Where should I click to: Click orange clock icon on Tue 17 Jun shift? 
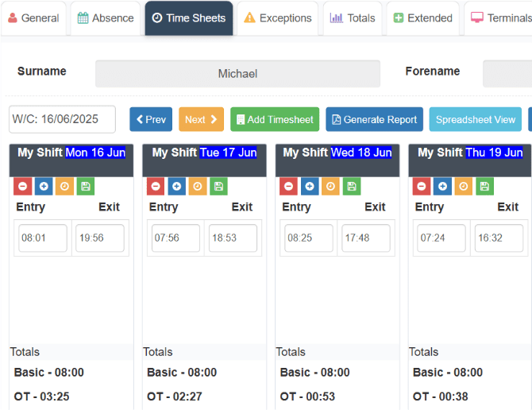pos(197,187)
